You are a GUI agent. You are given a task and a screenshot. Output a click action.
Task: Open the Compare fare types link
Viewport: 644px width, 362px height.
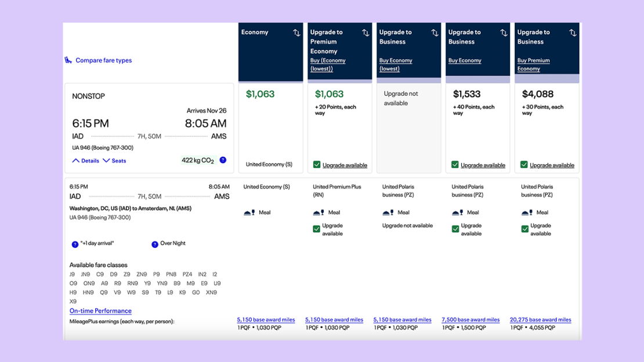(x=103, y=60)
